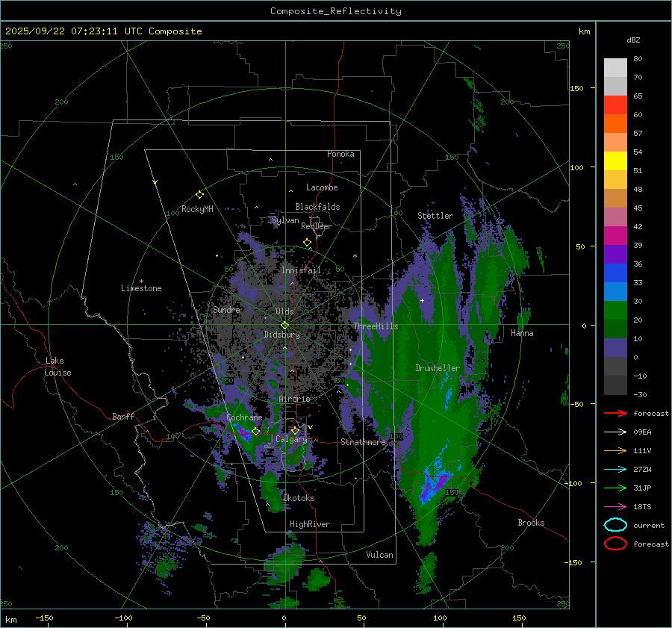Click the green 31JP arrow icon

615,488
